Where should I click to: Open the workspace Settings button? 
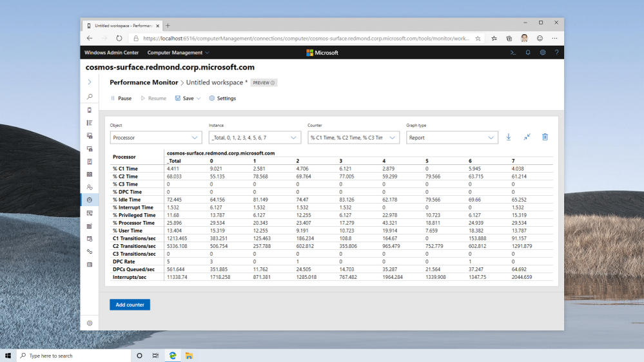pyautogui.click(x=222, y=99)
